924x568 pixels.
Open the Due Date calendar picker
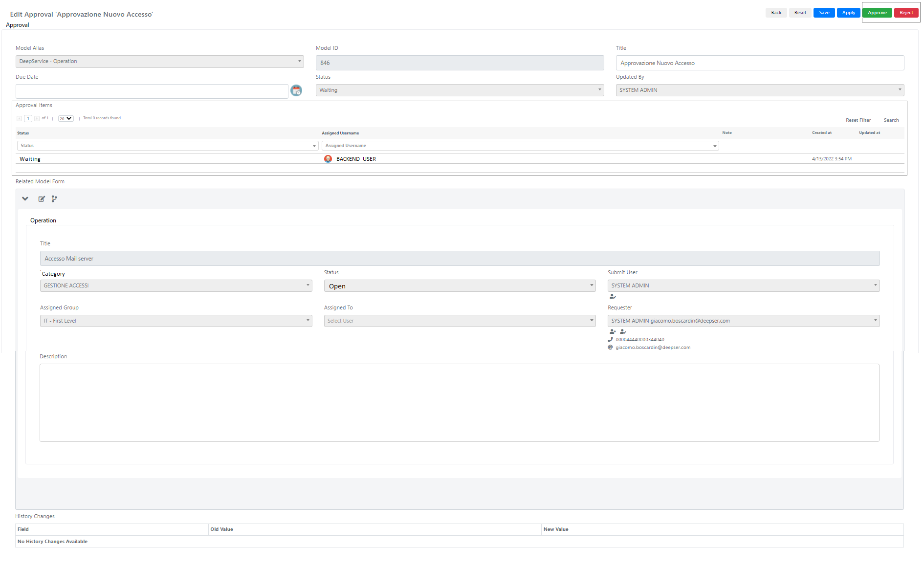point(296,90)
